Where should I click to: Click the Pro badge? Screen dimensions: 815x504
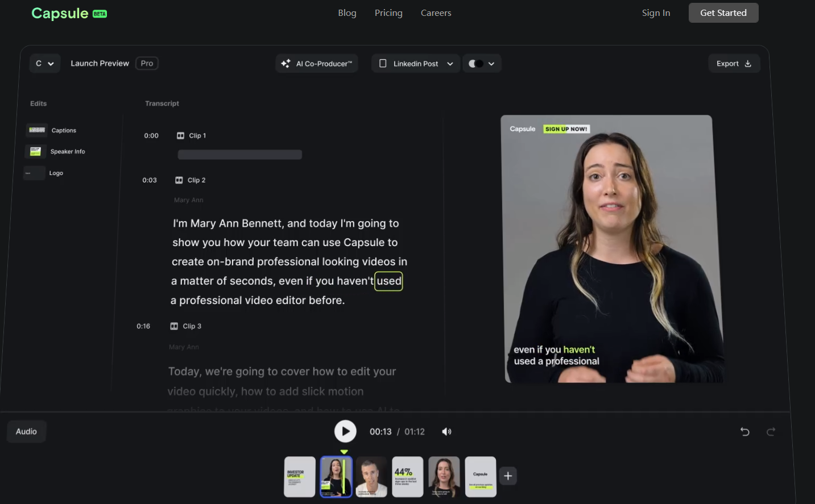click(147, 64)
